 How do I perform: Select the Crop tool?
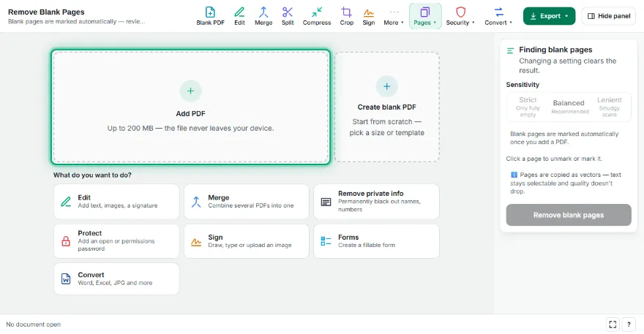[347, 16]
